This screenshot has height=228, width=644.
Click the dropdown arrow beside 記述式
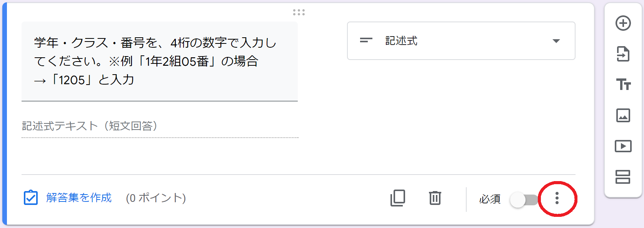click(556, 41)
